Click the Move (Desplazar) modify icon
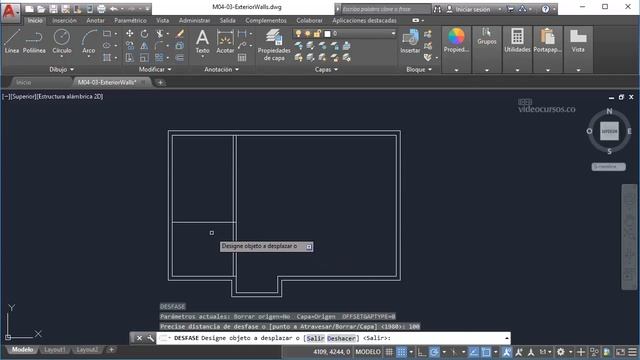 [129, 33]
